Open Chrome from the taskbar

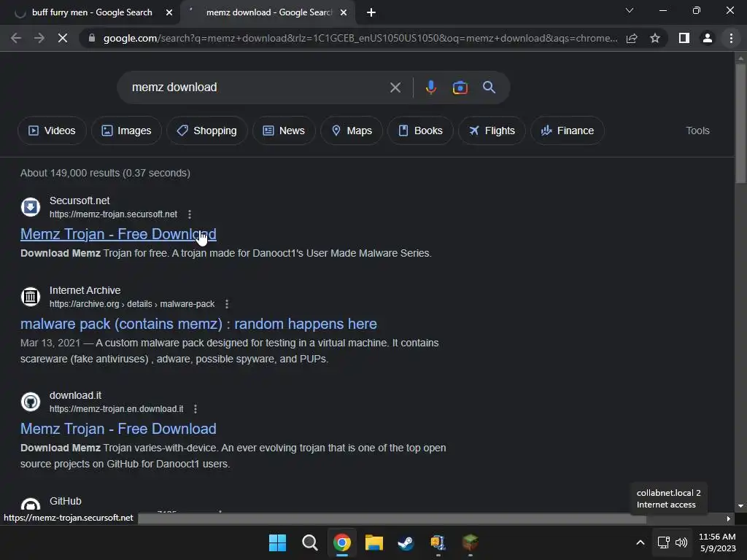coord(341,542)
